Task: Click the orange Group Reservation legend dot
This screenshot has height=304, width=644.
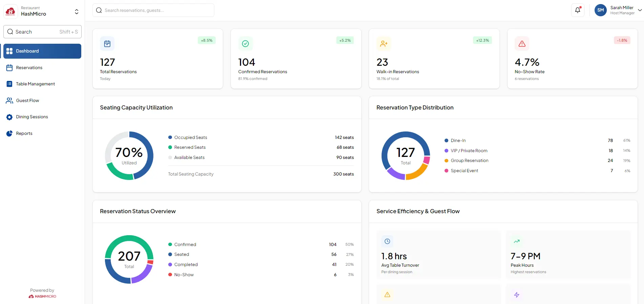Action: click(446, 161)
